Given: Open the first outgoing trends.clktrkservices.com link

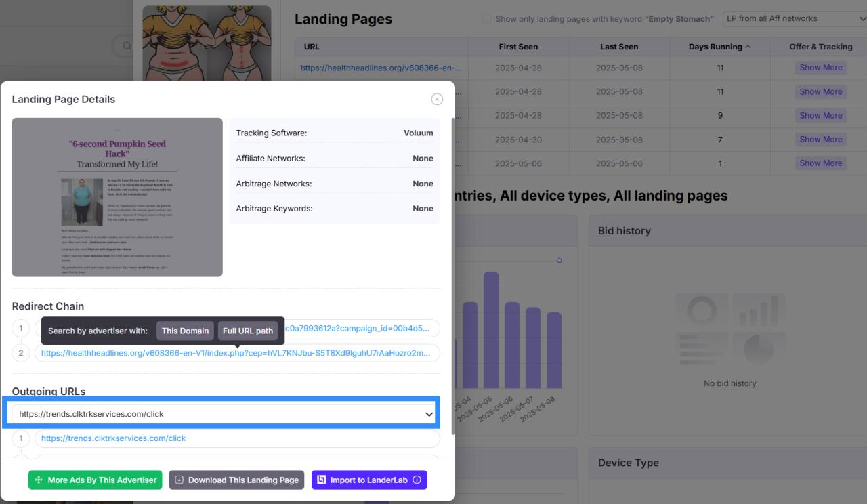Looking at the screenshot, I should pos(113,438).
